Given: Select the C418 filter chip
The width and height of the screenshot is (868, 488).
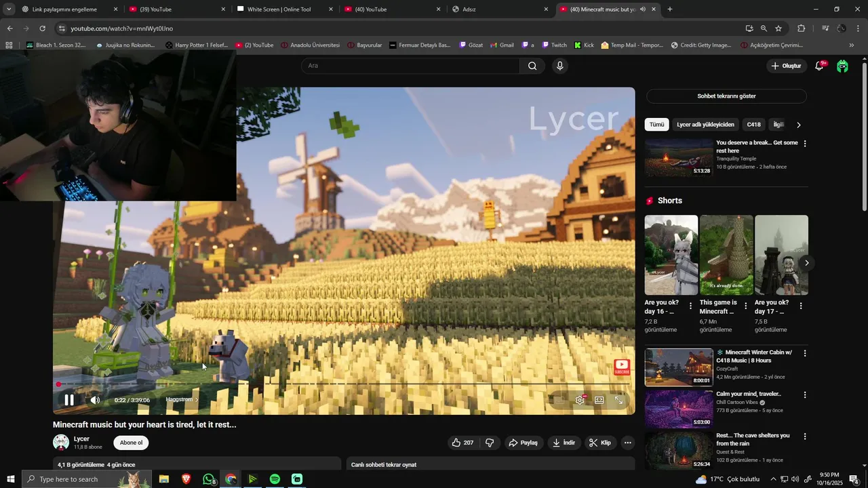Looking at the screenshot, I should pyautogui.click(x=753, y=125).
